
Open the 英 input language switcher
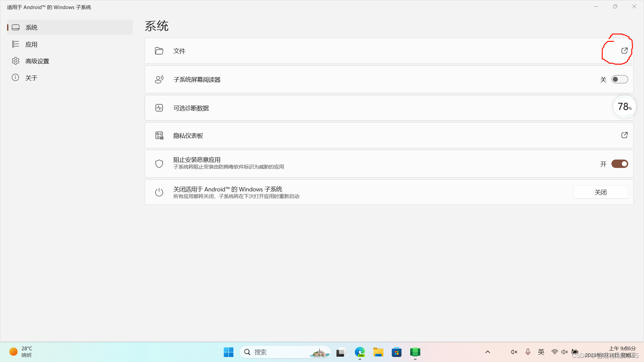541,352
